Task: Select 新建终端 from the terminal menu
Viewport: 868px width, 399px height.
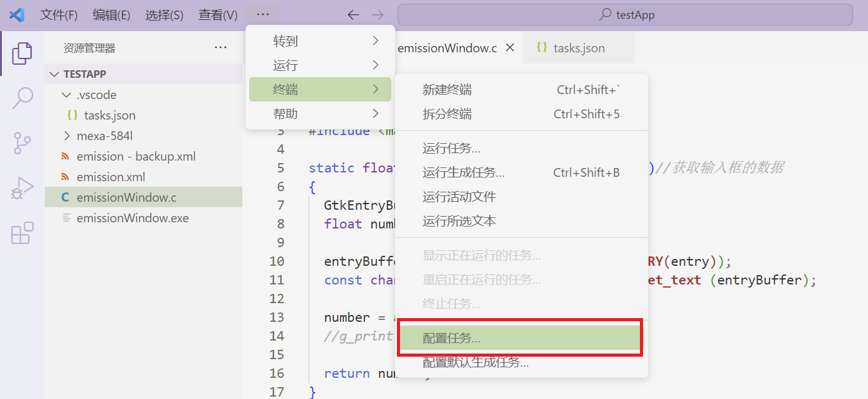Action: point(449,90)
